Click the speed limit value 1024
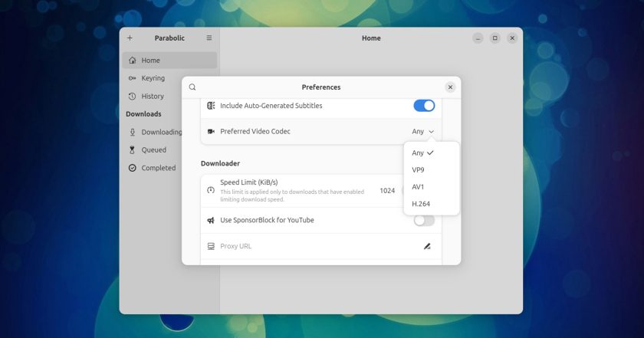Image resolution: width=644 pixels, height=338 pixels. 387,191
